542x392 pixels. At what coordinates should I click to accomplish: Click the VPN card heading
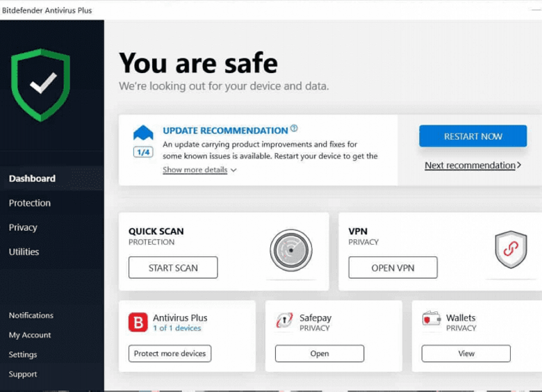point(358,231)
